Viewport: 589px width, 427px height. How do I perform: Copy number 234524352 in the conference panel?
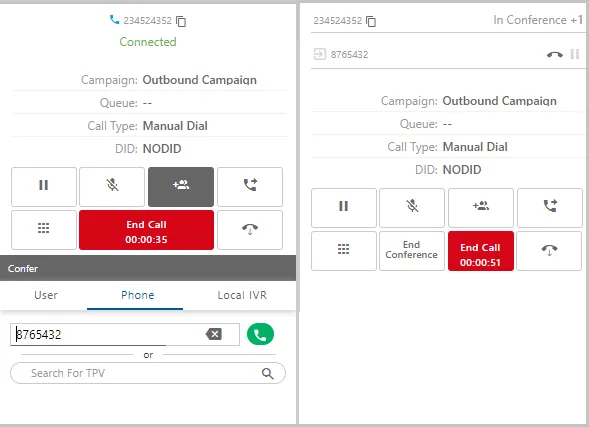(371, 21)
